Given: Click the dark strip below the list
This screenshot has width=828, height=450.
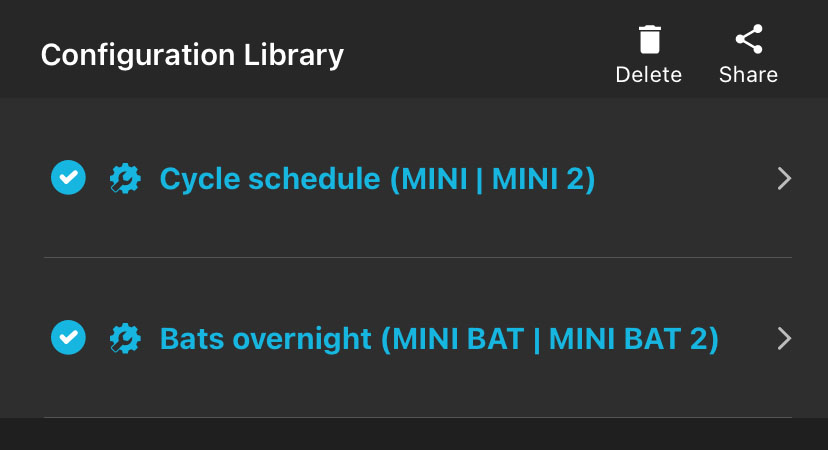Looking at the screenshot, I should pos(414,434).
